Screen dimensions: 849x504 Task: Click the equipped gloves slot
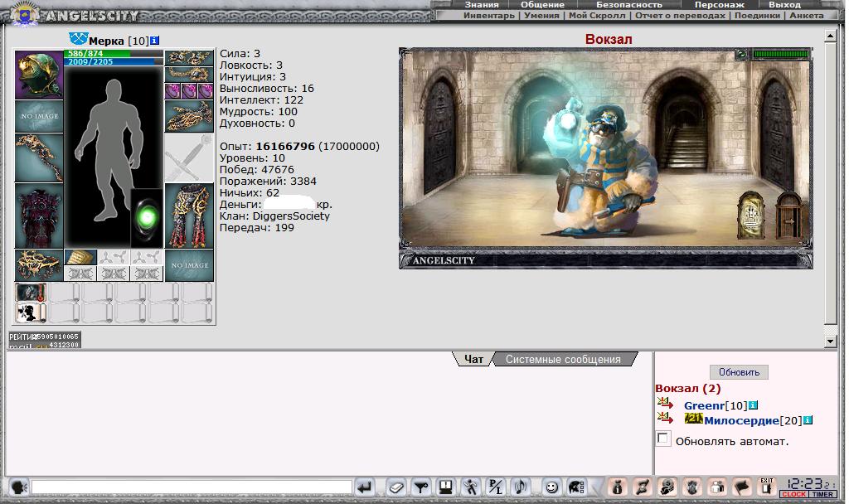[189, 116]
